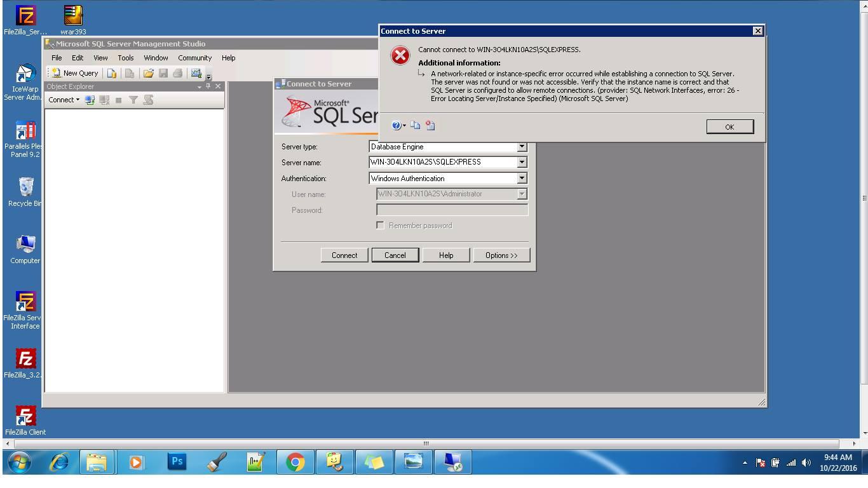The image size is (868, 488).
Task: Open the Tools menu
Action: pos(126,58)
